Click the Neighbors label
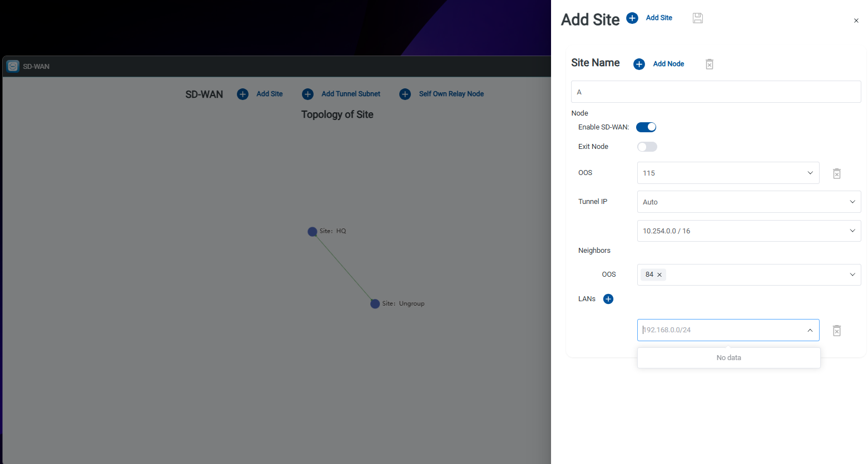868x464 pixels. tap(594, 251)
